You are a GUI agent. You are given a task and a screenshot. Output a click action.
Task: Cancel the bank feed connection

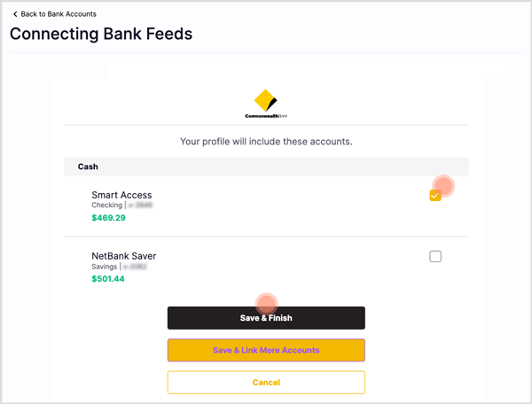click(x=266, y=383)
